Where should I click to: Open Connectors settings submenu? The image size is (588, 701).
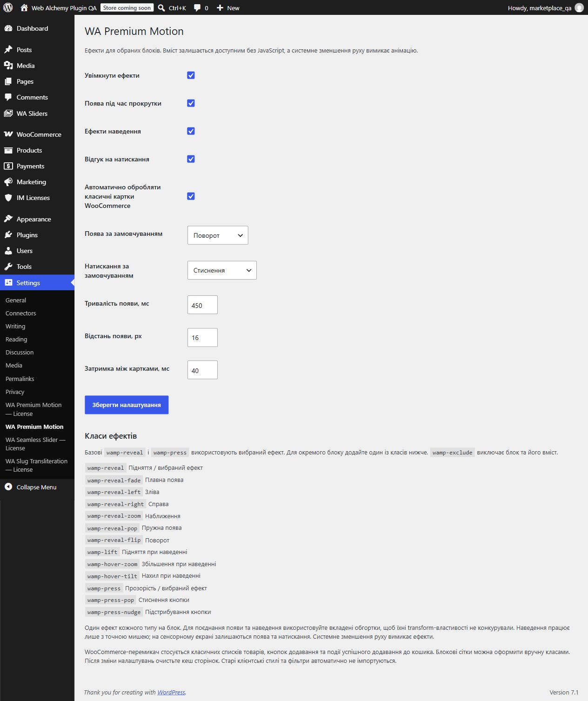pos(20,313)
